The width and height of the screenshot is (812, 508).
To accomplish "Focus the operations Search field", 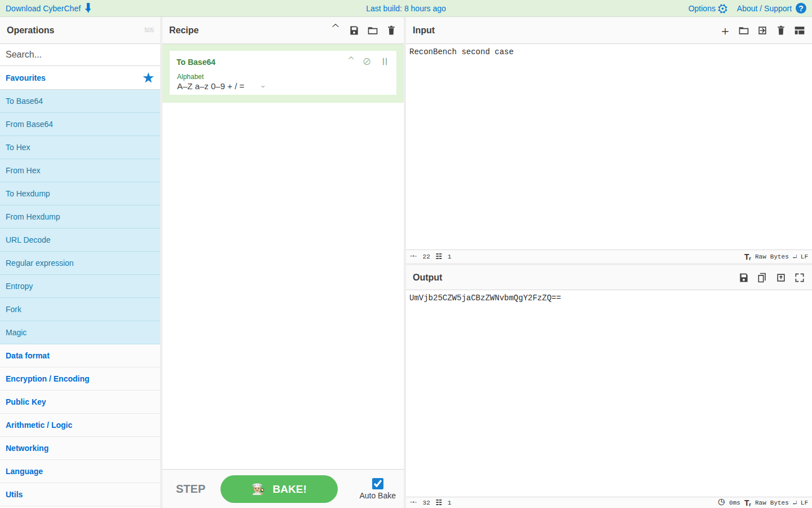I will pos(80,55).
